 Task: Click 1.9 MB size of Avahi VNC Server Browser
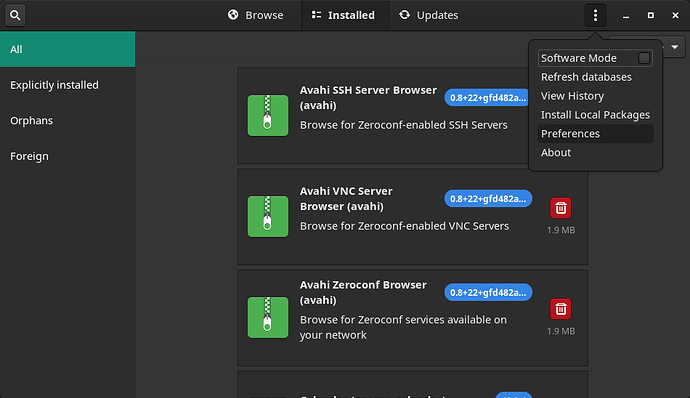click(561, 230)
